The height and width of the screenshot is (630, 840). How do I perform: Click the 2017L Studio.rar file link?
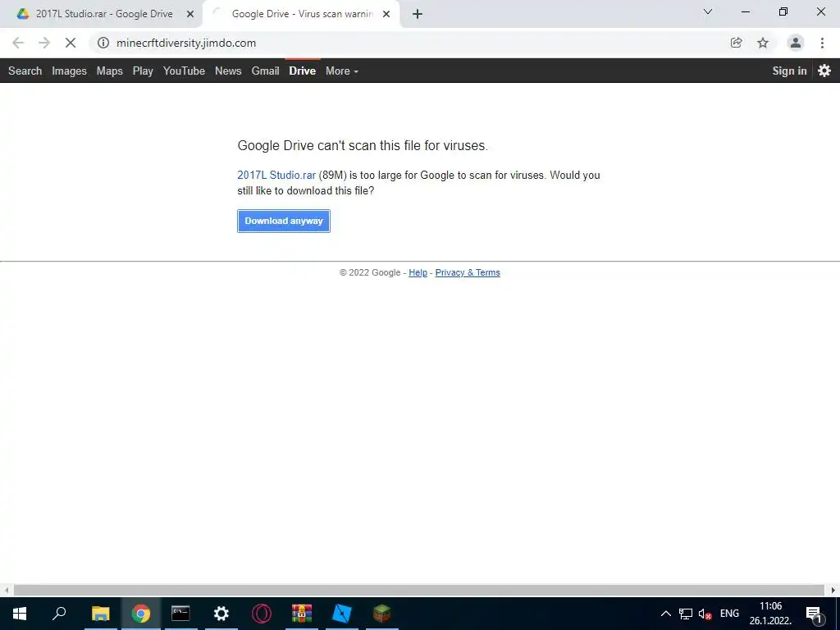coord(276,176)
